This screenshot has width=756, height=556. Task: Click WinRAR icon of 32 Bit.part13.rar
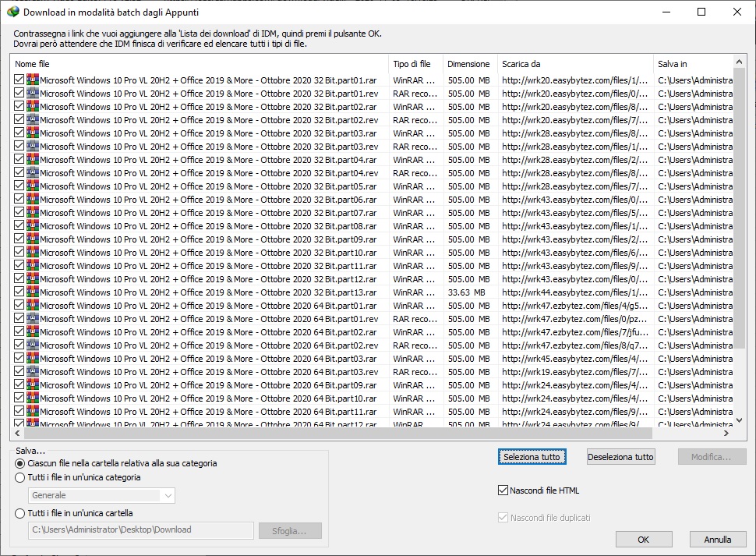click(32, 292)
